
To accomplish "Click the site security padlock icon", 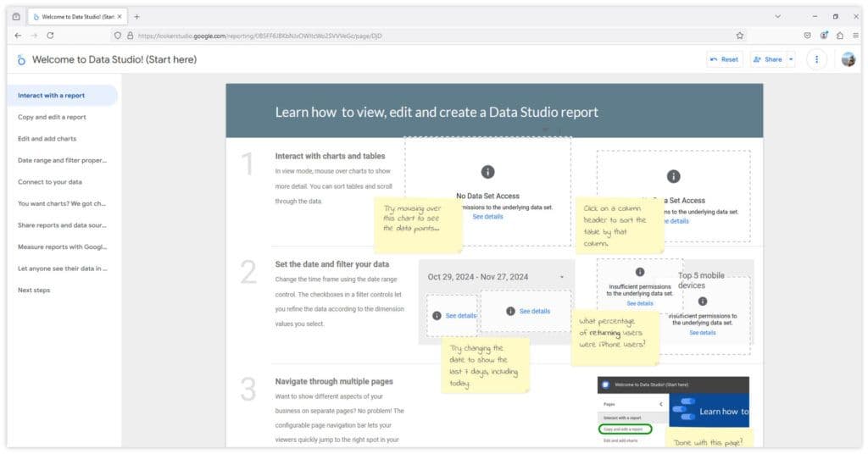I will pos(130,36).
